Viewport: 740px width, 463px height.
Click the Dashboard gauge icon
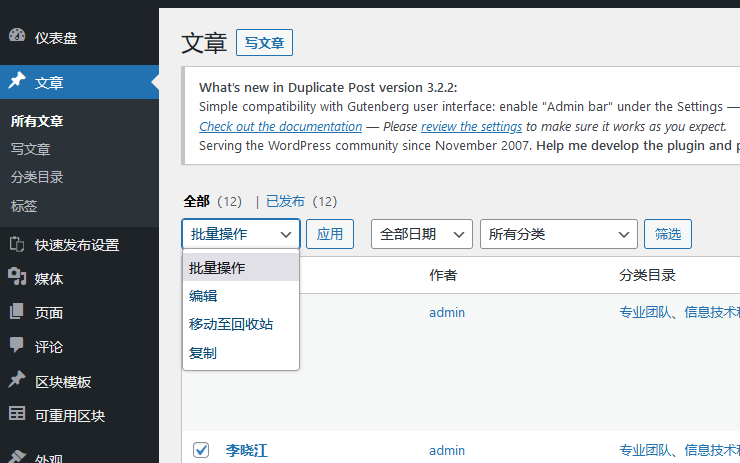pyautogui.click(x=17, y=37)
